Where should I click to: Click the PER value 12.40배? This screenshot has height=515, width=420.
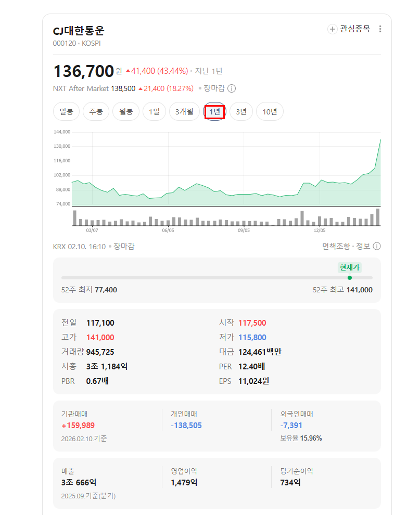(x=252, y=367)
